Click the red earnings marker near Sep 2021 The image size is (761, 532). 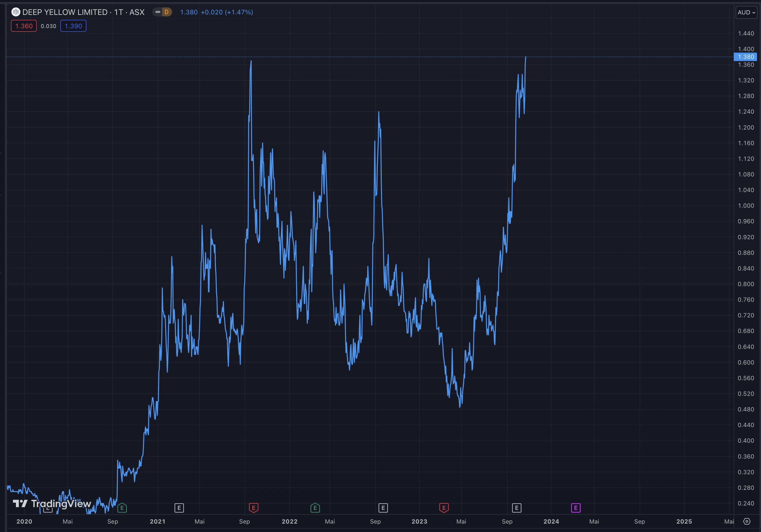pos(254,507)
